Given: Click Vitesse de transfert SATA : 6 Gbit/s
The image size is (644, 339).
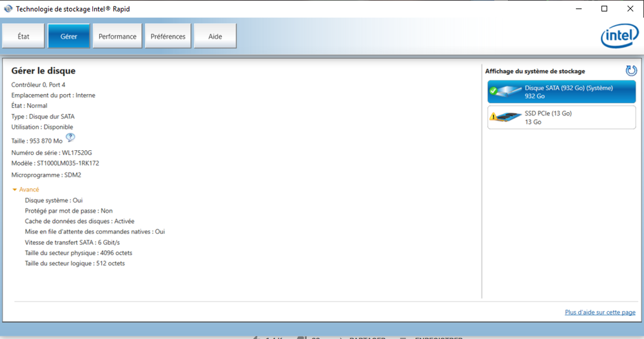Looking at the screenshot, I should [x=72, y=242].
